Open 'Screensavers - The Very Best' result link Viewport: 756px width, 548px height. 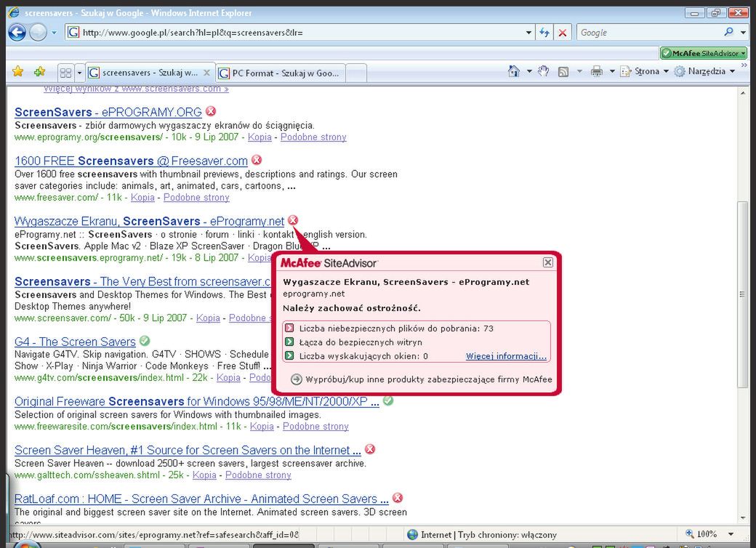143,281
